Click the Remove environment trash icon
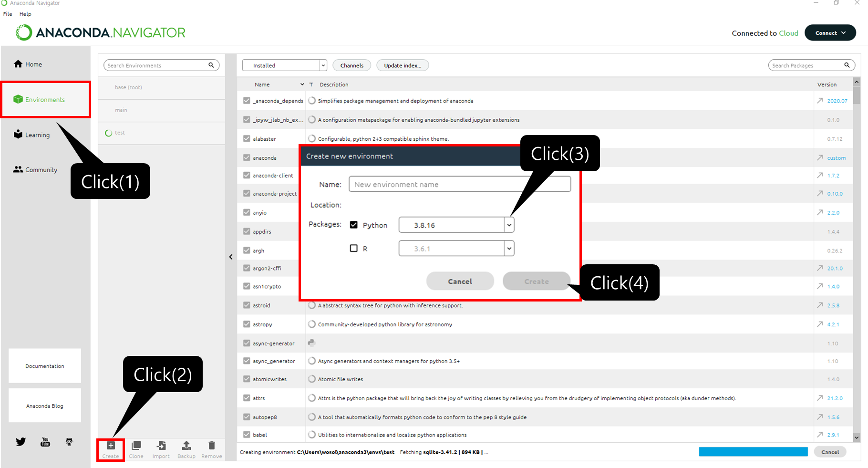Viewport: 868px width, 468px height. tap(212, 446)
